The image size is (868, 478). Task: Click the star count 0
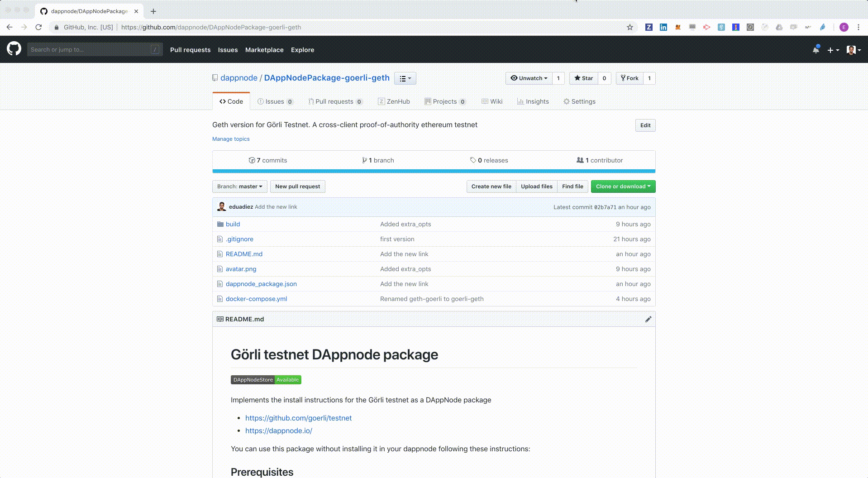tap(604, 78)
